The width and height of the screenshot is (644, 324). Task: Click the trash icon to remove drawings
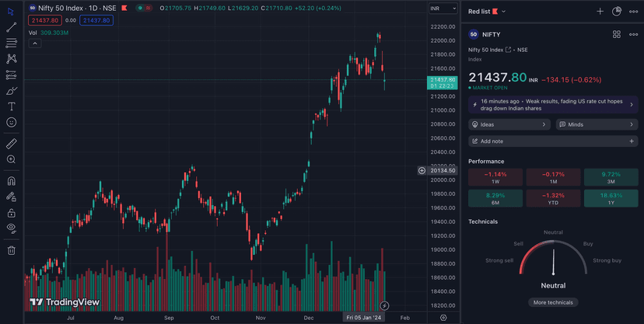[12, 250]
